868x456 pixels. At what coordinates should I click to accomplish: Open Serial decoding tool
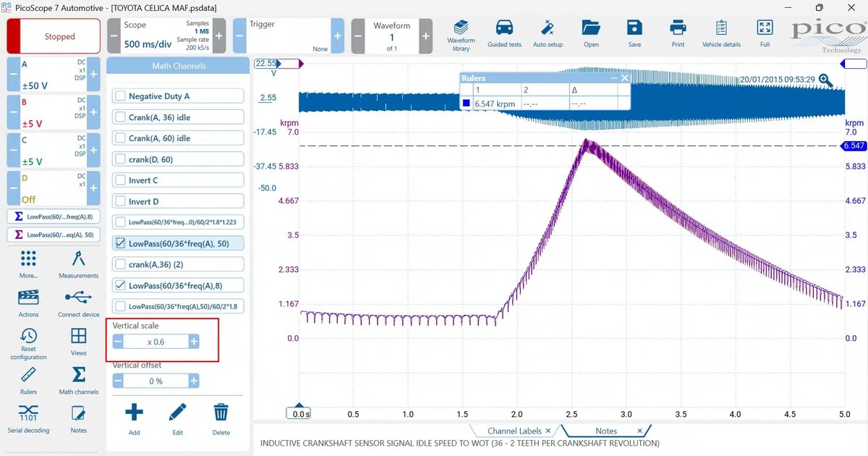click(x=28, y=419)
